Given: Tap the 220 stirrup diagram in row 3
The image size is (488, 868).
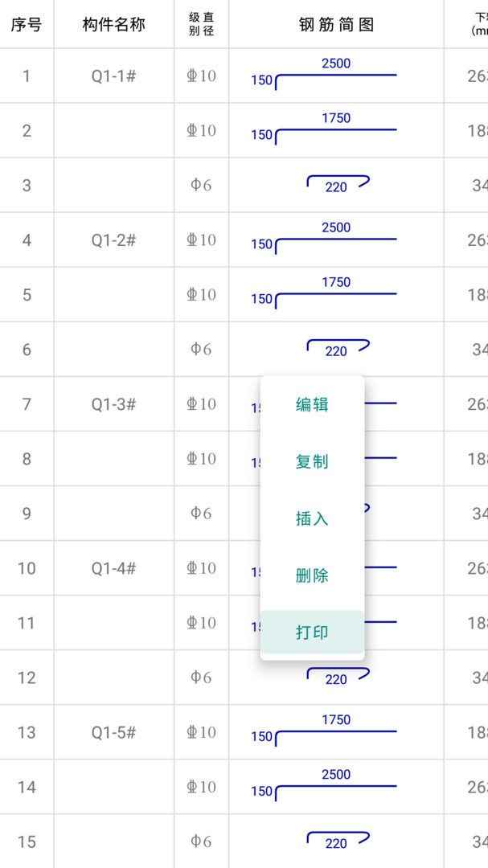Looking at the screenshot, I should coord(337,185).
